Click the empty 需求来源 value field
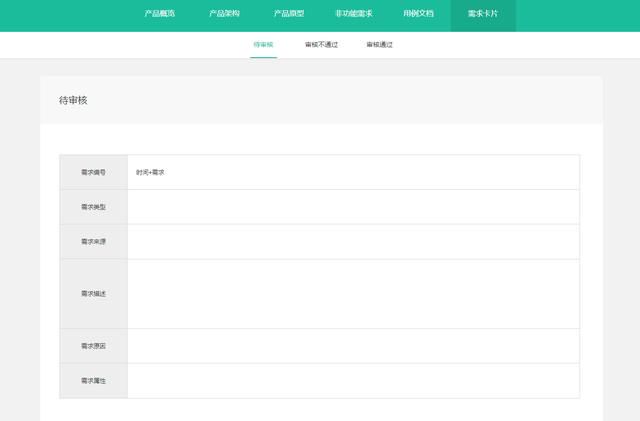Image resolution: width=640 pixels, height=421 pixels. (353, 242)
